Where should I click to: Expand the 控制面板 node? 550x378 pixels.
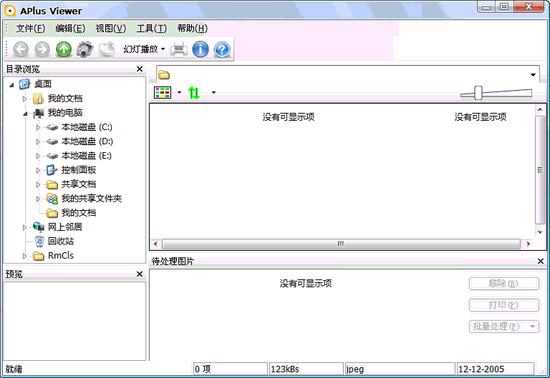(x=38, y=170)
